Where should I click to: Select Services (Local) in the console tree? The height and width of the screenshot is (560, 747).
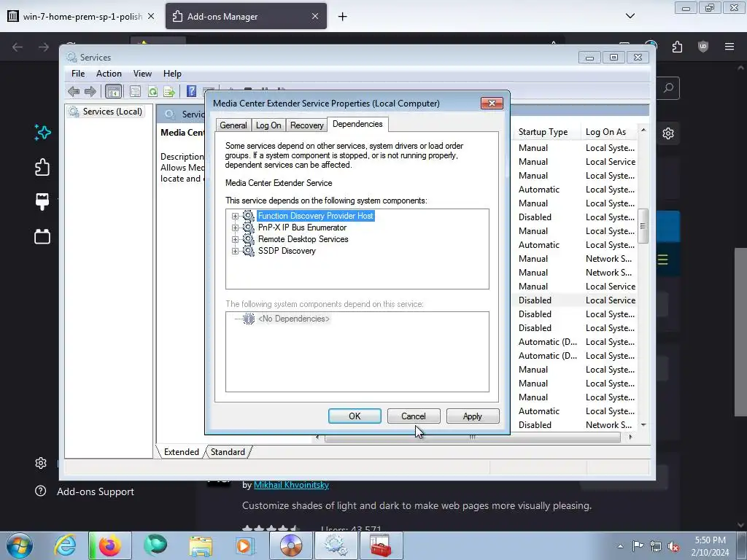(112, 112)
